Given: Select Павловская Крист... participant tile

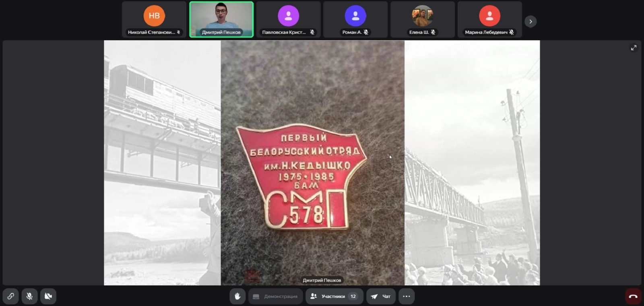Looking at the screenshot, I should coord(288,19).
